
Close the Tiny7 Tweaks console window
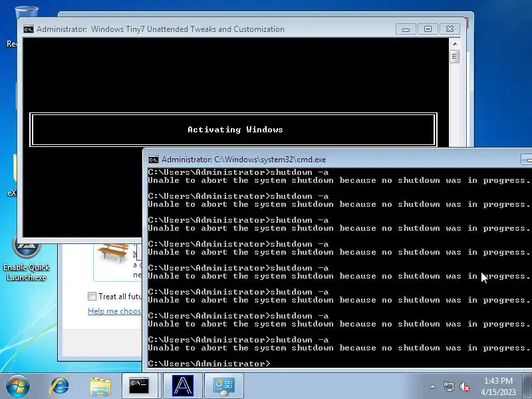[450, 29]
